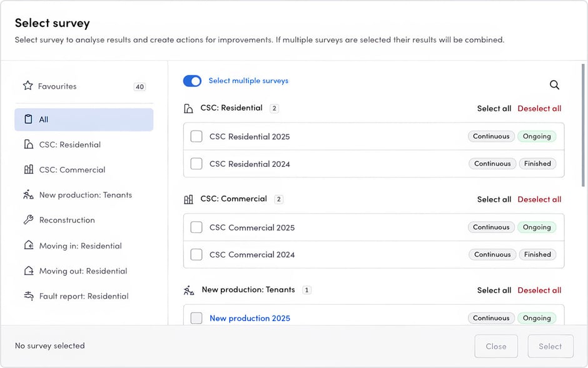Click Continuous badge on CSC Commercial 2025
Viewport: 588px width, 368px height.
pyautogui.click(x=491, y=227)
